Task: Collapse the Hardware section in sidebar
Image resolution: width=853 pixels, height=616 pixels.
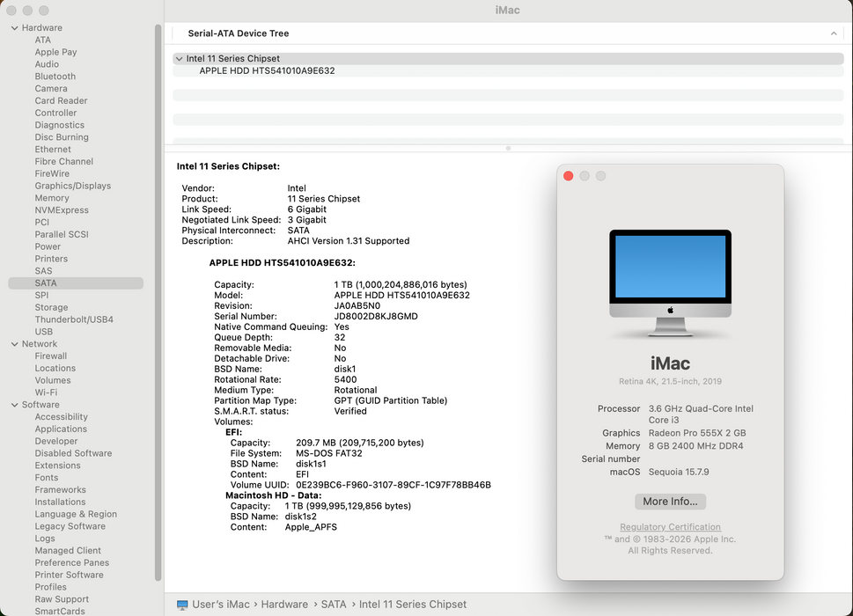Action: pyautogui.click(x=15, y=28)
